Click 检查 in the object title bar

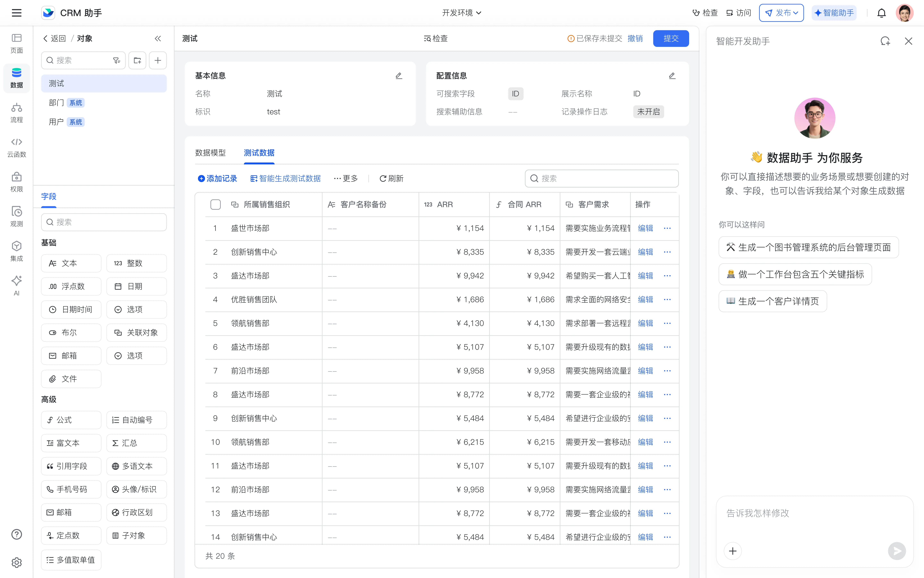[436, 39]
